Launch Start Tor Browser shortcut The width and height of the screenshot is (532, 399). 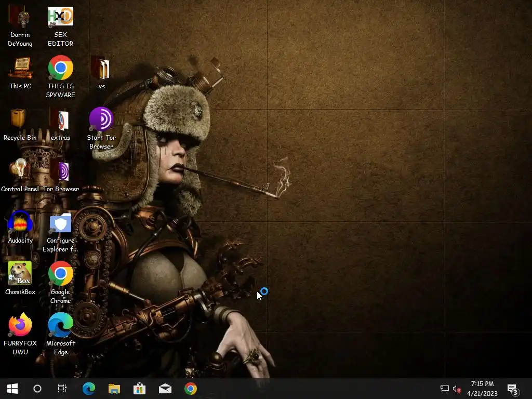(101, 129)
